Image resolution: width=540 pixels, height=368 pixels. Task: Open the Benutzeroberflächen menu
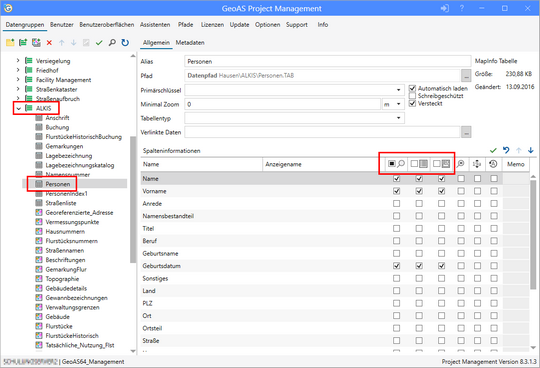(x=107, y=25)
